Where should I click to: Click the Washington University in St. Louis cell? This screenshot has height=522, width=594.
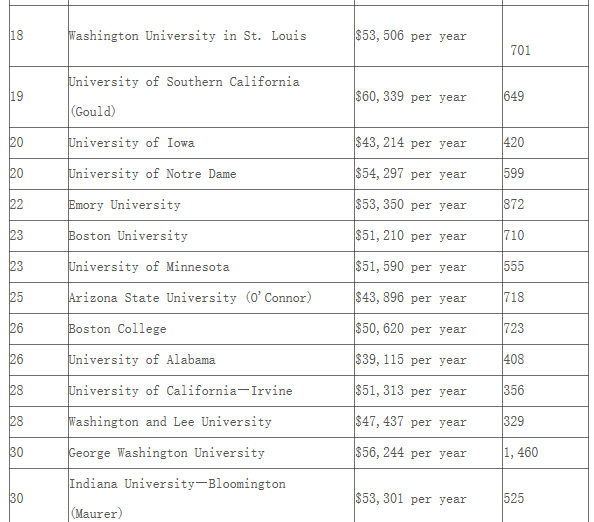[211, 36]
